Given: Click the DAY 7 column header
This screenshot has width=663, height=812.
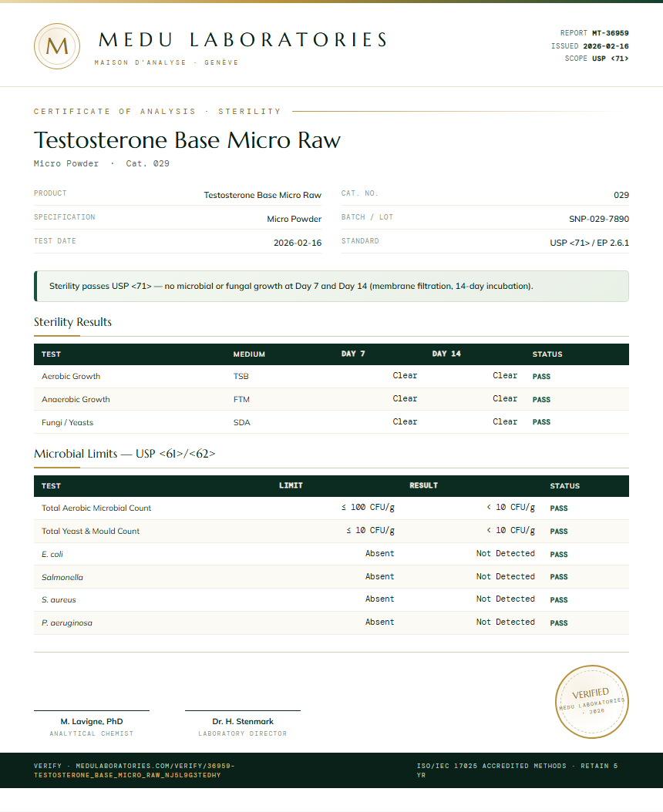Looking at the screenshot, I should coord(353,354).
